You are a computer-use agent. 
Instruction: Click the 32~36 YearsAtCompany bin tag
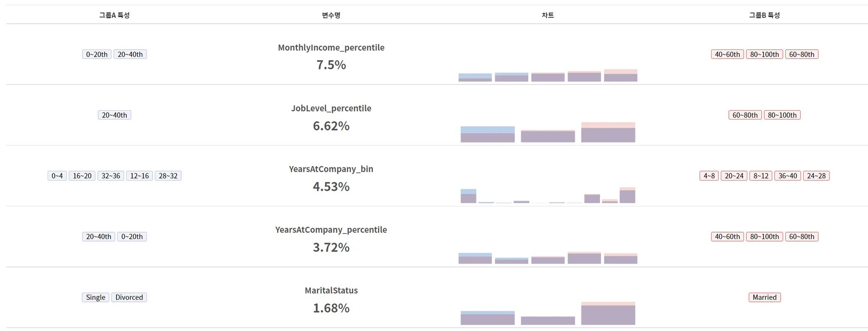point(111,176)
